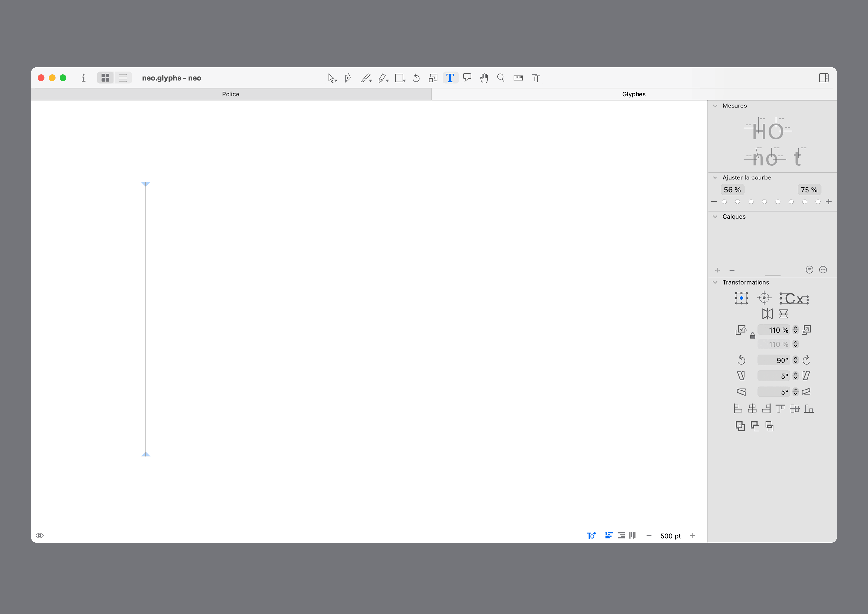Toggle preview eye at bottom left
868x614 pixels.
[40, 536]
